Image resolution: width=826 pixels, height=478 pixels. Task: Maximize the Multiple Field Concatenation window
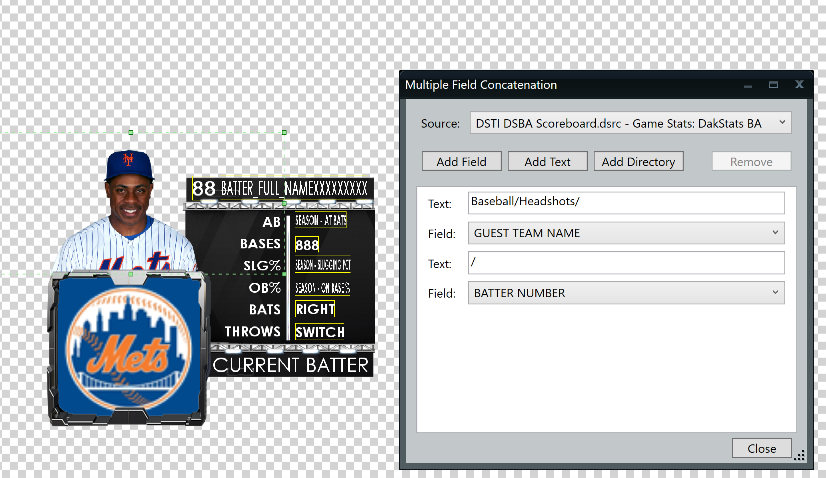pyautogui.click(x=773, y=84)
